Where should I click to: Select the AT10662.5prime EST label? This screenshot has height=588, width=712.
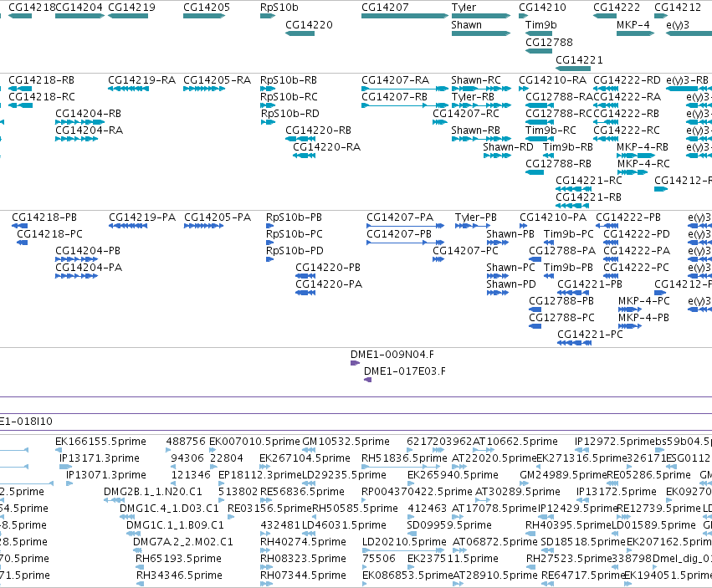515,442
